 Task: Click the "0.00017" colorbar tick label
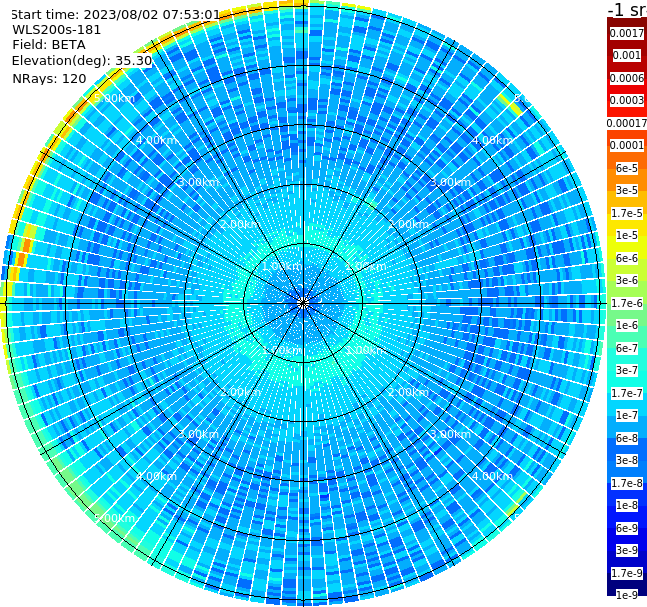(x=627, y=123)
